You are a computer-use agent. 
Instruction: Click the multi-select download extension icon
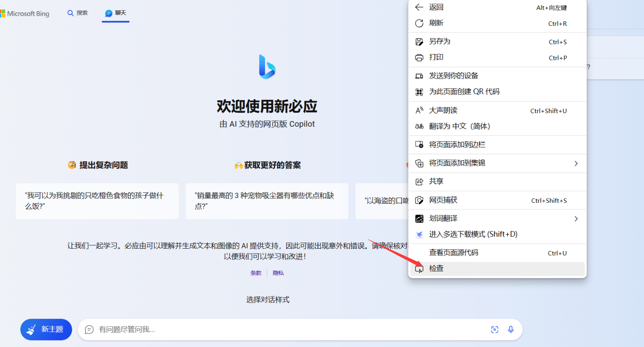(419, 235)
